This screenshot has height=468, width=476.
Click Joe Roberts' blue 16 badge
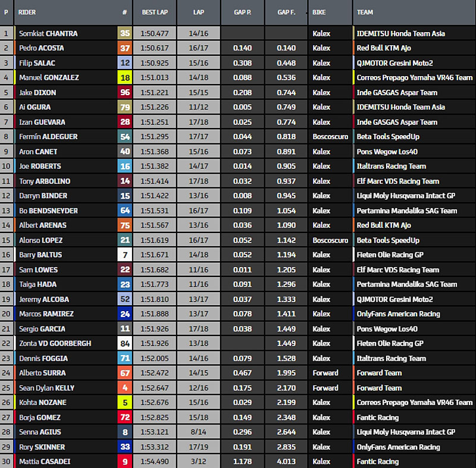[x=124, y=166]
